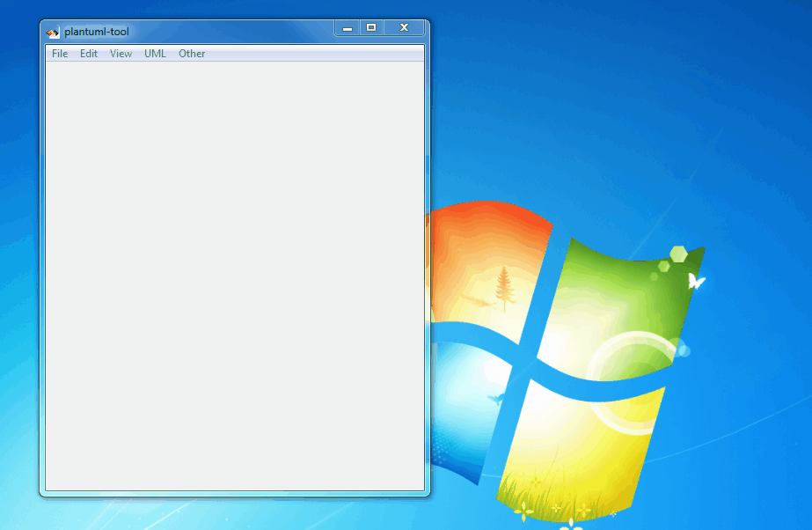This screenshot has height=530, width=812.
Task: Open the Other menu
Action: [x=192, y=54]
